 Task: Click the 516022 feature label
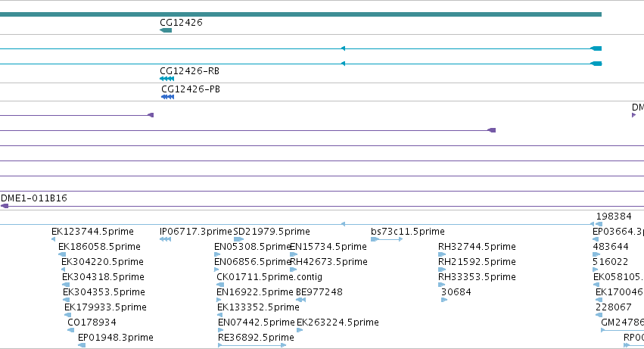pyautogui.click(x=610, y=262)
